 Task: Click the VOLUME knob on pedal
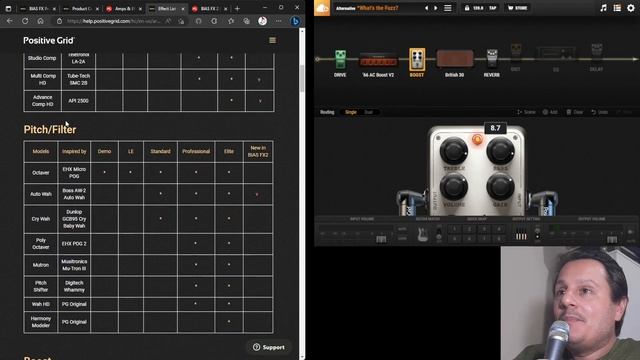(x=453, y=187)
